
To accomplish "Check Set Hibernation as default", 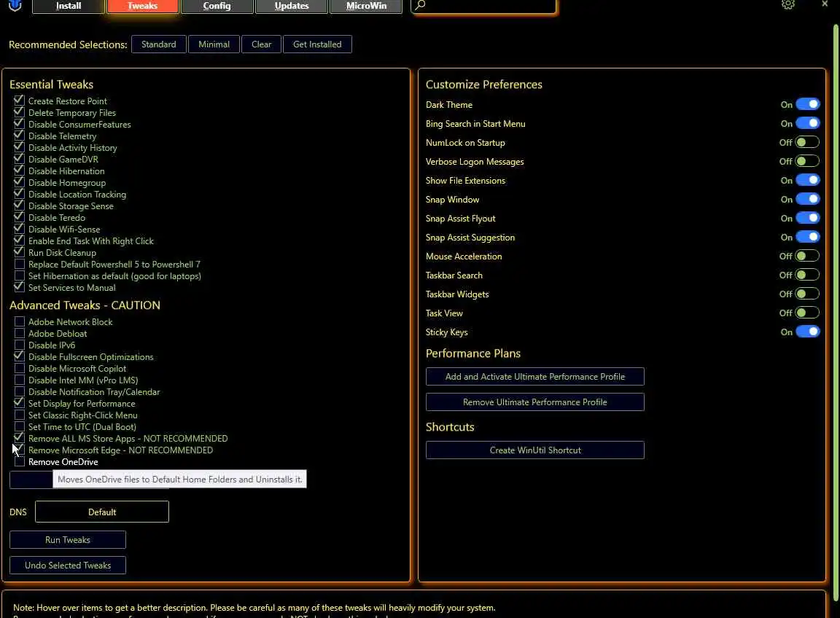I will click(19, 275).
